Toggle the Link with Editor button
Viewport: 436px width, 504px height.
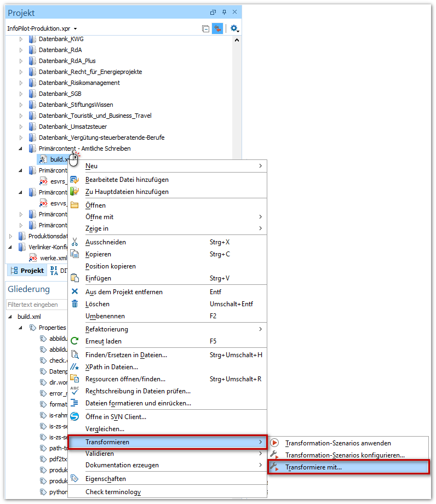pos(217,28)
